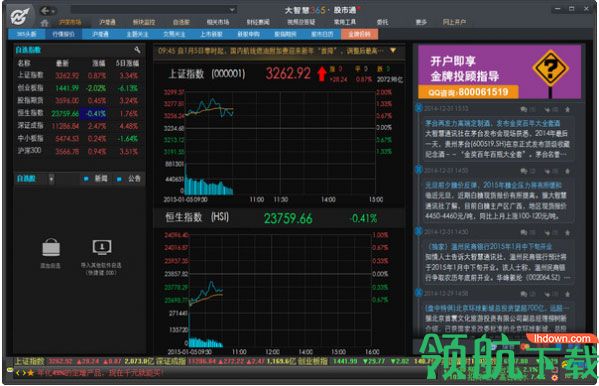This screenshot has height=386, width=599.
Task: Switch to the 365头条 tab
Action: pos(27,34)
